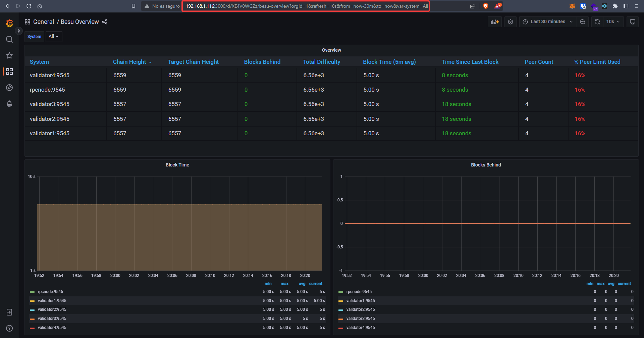Expand the Last 30 minutes time picker
This screenshot has height=338, width=644.
point(548,22)
